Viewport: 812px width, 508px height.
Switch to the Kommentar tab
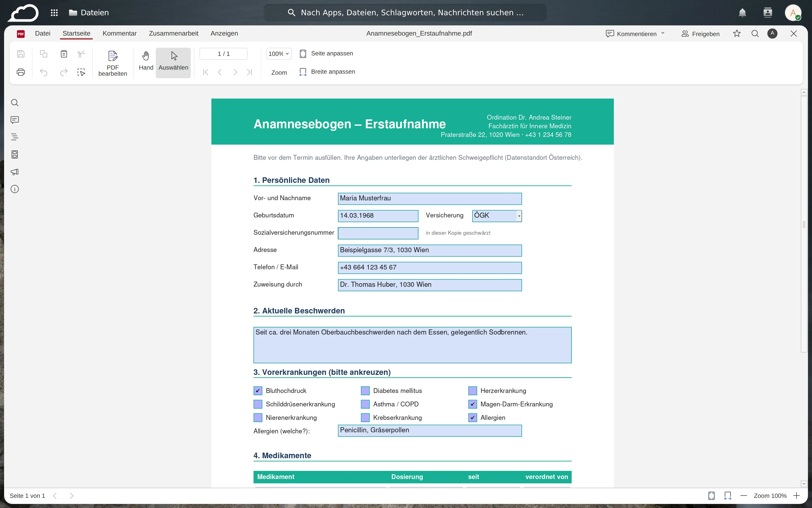[x=120, y=33]
